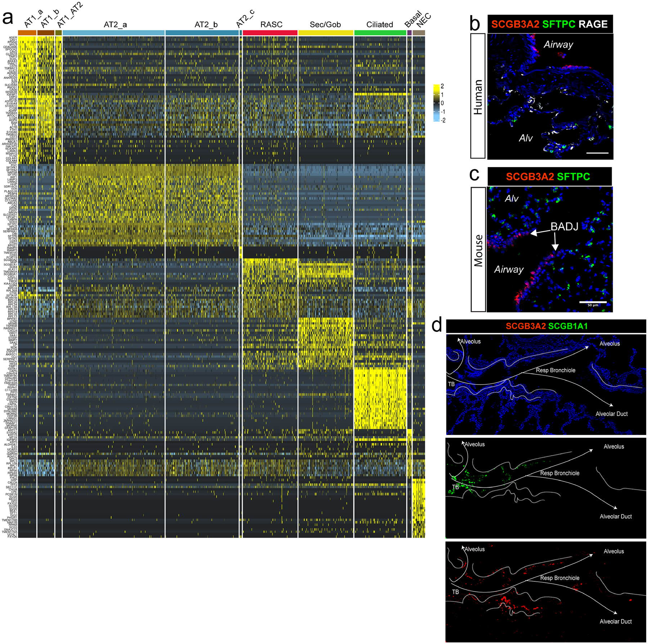
Task: Click the light blue AT2_a color bar
Action: 113,33
